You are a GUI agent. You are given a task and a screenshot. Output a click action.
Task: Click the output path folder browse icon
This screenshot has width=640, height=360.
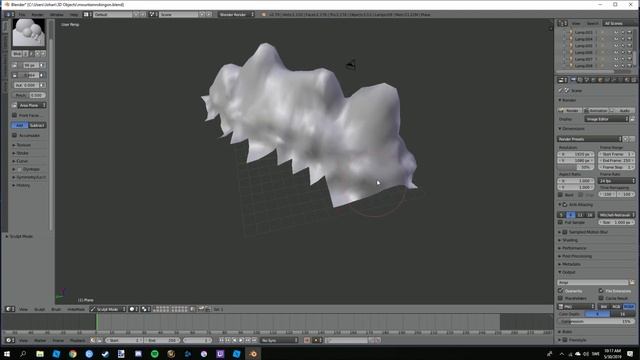pos(632,282)
